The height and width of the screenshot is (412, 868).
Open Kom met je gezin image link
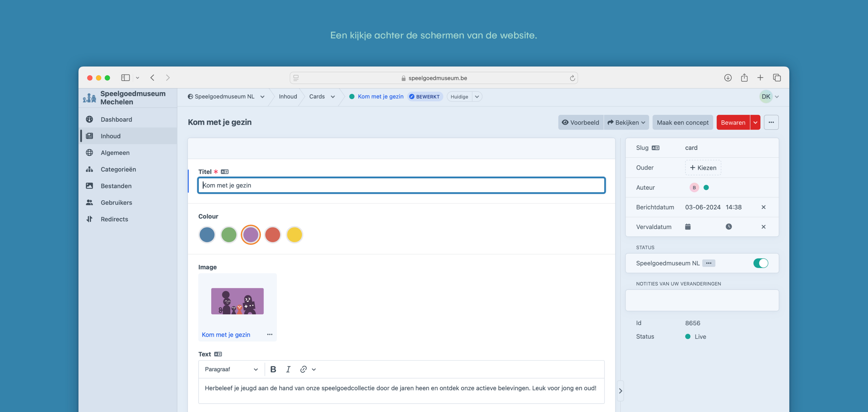coord(226,334)
